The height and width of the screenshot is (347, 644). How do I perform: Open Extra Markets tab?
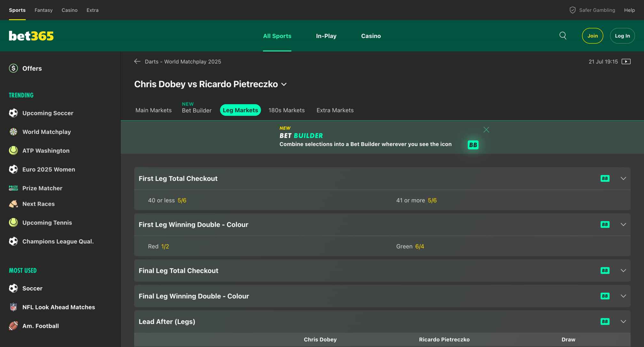[x=335, y=110]
